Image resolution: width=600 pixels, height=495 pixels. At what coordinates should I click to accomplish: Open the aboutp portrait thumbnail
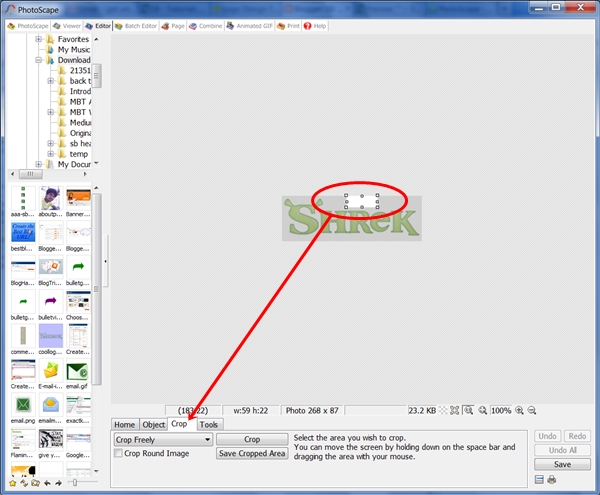point(51,198)
